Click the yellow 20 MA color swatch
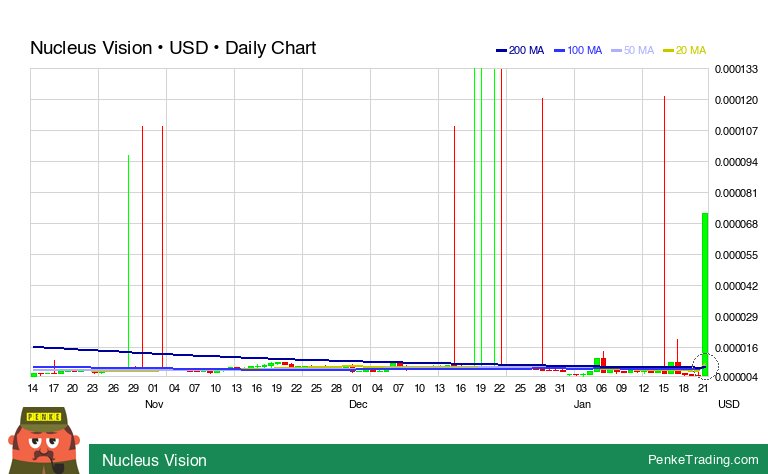Viewport: 768px width, 474px height. coord(668,50)
